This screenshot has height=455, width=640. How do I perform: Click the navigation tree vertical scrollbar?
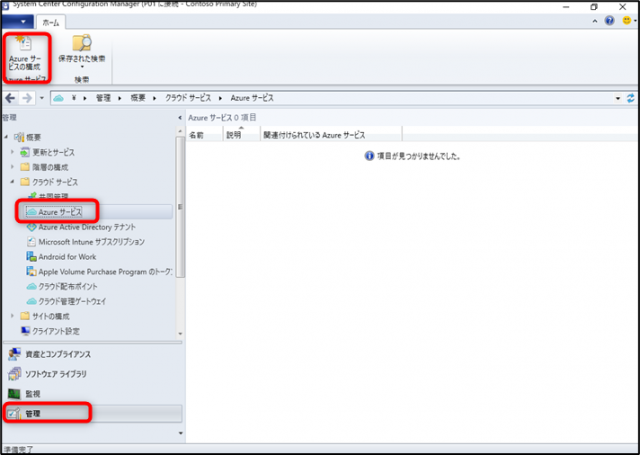tap(180, 207)
